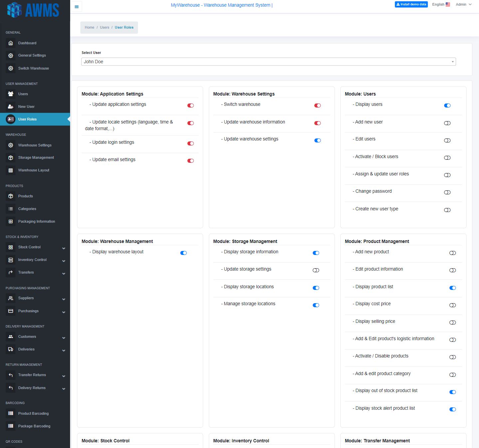Viewport: 479px width, 448px height.
Task: Open Dashboard via its home icon
Action: point(11,43)
